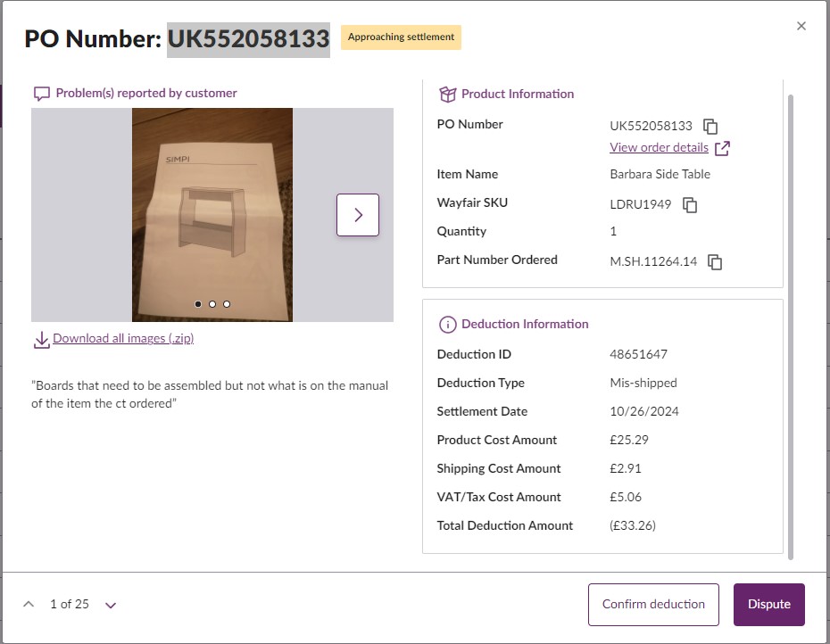Click the Deduction Information info icon
This screenshot has width=830, height=644.
click(448, 325)
